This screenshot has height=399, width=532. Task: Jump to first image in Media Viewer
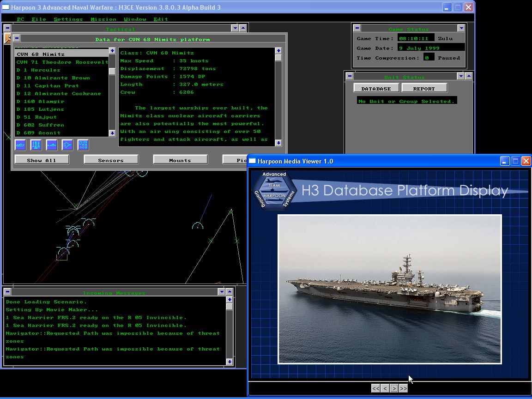[x=375, y=388]
